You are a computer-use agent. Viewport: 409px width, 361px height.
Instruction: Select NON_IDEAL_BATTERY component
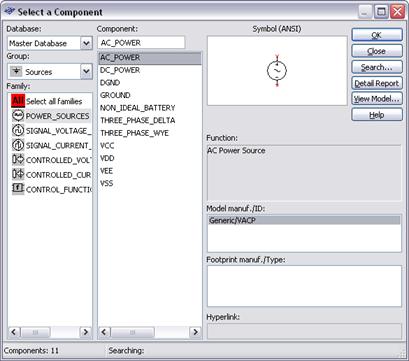(137, 108)
